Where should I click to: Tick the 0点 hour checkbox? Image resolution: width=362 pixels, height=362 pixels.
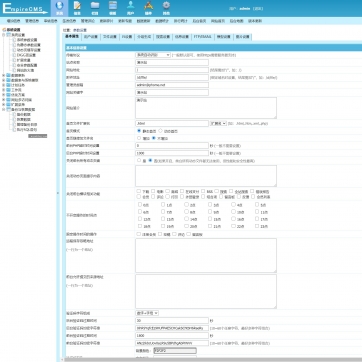140,204
